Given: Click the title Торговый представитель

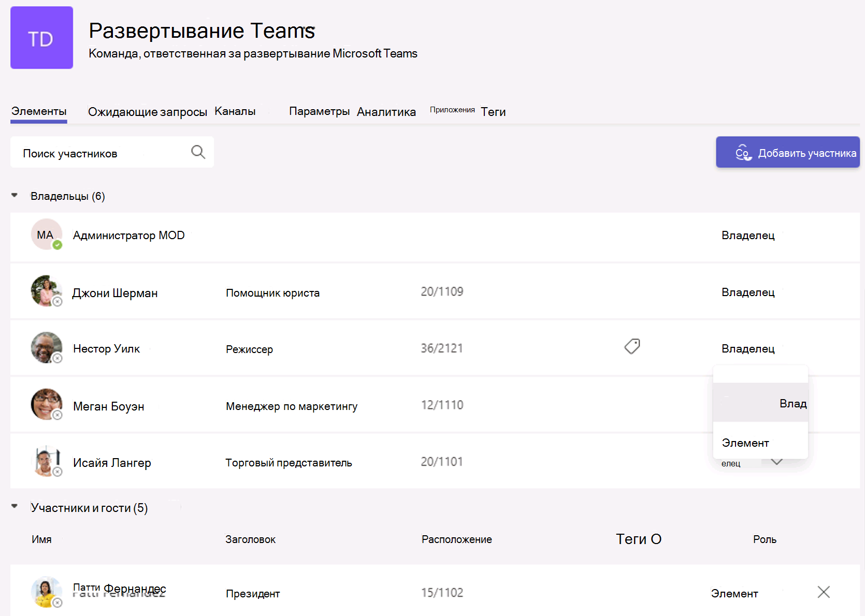Looking at the screenshot, I should point(289,463).
